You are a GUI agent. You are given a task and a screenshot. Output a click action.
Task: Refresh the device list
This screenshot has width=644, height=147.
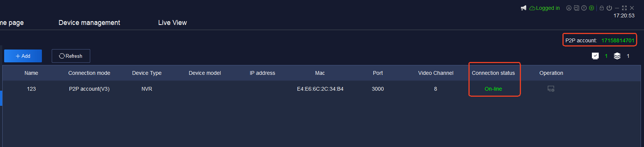(x=71, y=56)
